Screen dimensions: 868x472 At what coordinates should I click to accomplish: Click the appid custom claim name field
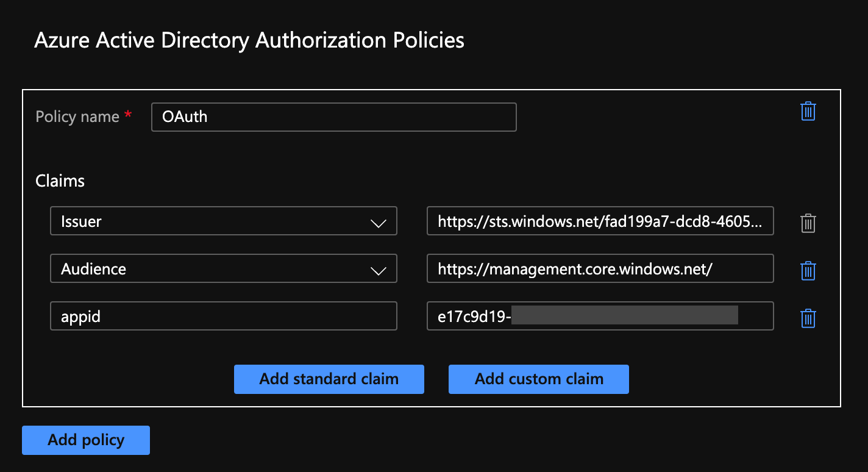223,316
